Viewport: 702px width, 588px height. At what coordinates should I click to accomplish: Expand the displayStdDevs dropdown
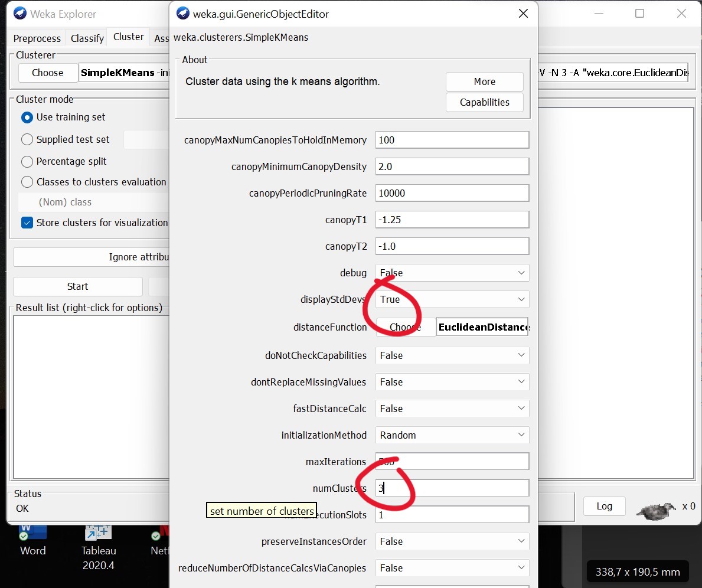pos(452,299)
